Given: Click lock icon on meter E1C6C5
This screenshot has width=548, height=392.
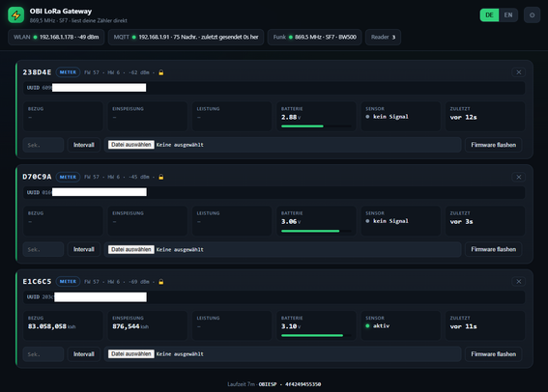Looking at the screenshot, I should coord(161,282).
